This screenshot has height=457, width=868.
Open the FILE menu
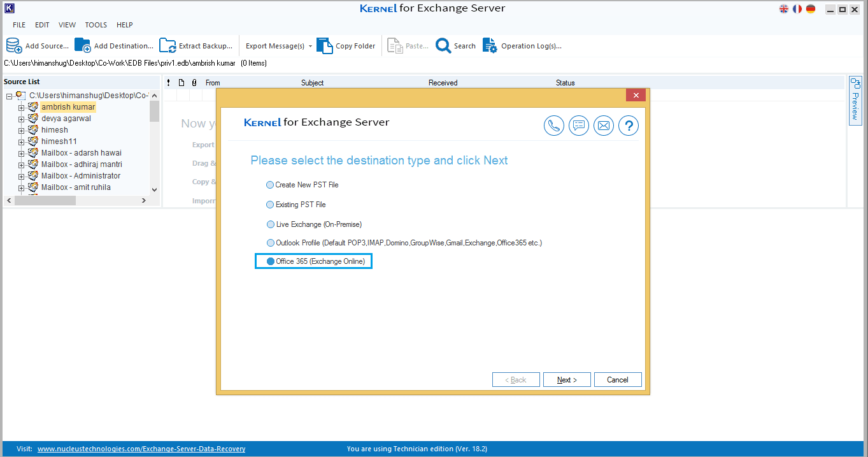(x=19, y=25)
